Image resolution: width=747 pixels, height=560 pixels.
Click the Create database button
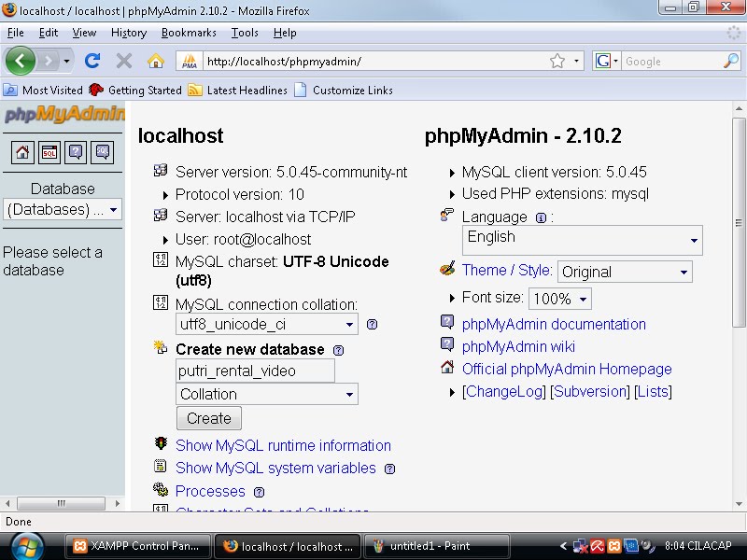(209, 418)
